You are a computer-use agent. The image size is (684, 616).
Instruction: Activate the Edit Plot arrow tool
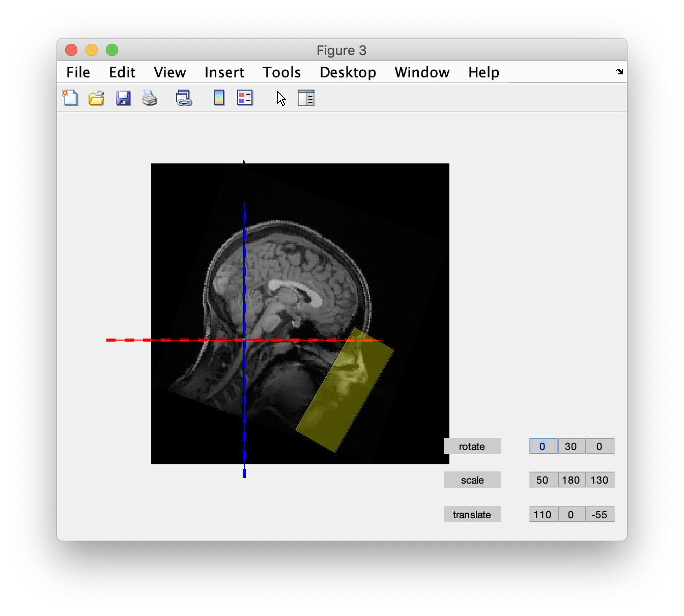coord(281,98)
